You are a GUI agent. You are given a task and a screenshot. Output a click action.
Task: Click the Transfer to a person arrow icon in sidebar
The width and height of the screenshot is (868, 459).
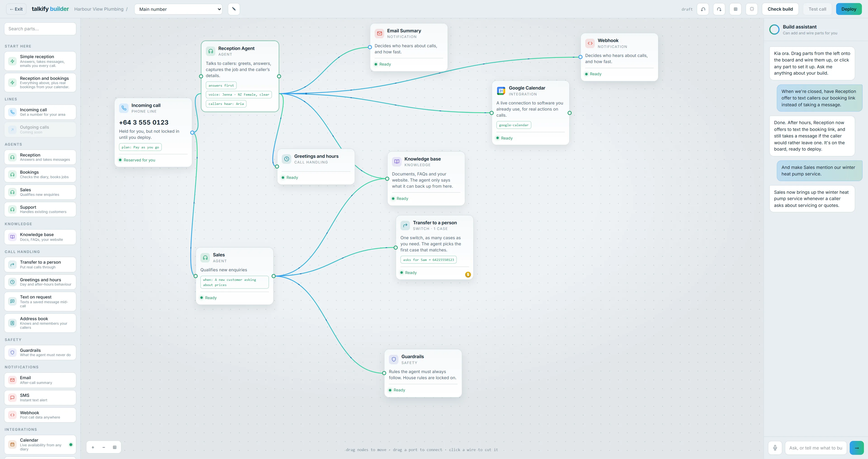click(x=12, y=265)
